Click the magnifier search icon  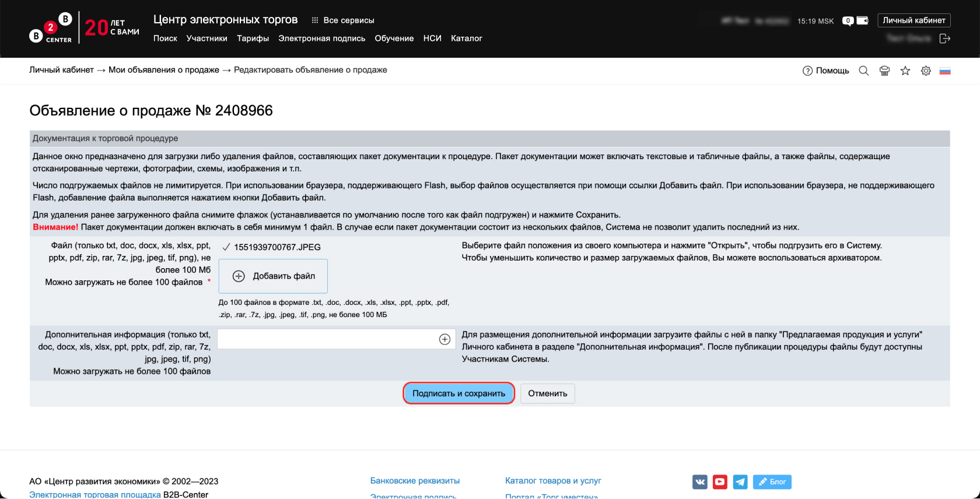tap(863, 71)
